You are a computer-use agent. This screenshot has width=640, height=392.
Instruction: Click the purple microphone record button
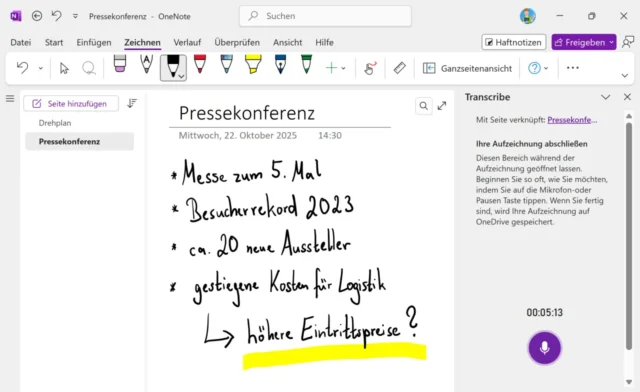[544, 348]
